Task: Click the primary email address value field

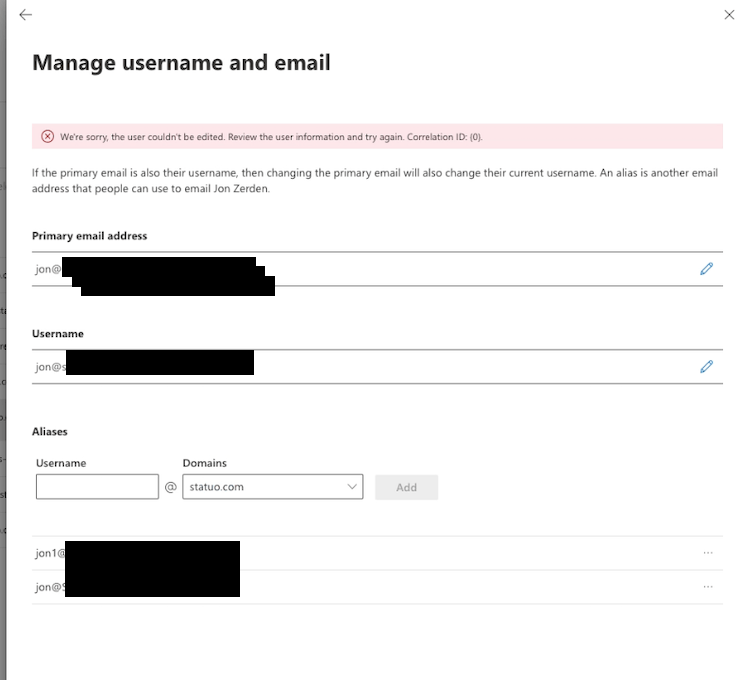Action: (377, 269)
